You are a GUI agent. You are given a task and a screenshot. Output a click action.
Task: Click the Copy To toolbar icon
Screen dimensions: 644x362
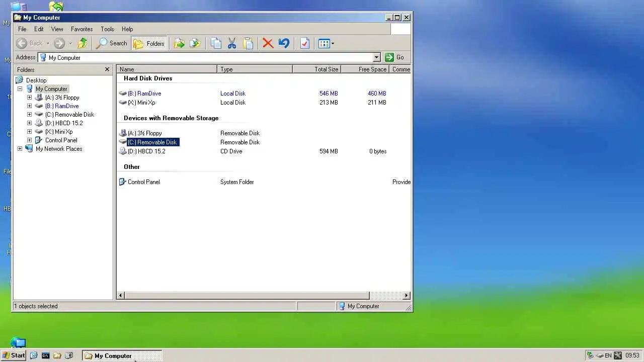(x=195, y=43)
